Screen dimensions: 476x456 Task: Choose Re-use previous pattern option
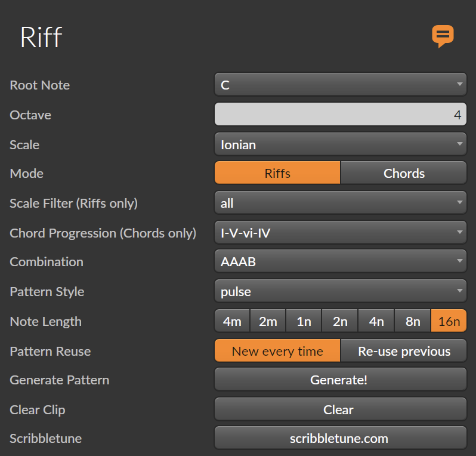click(x=403, y=350)
